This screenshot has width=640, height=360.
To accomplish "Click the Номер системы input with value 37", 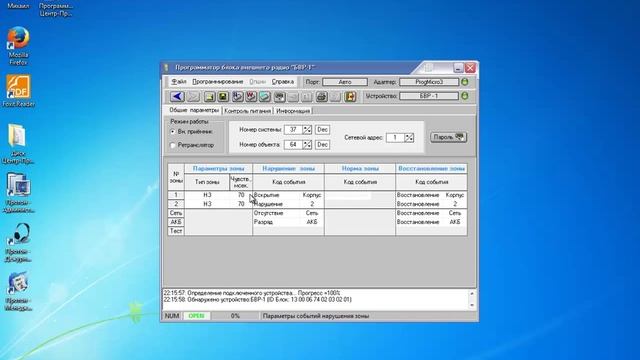I will [293, 129].
